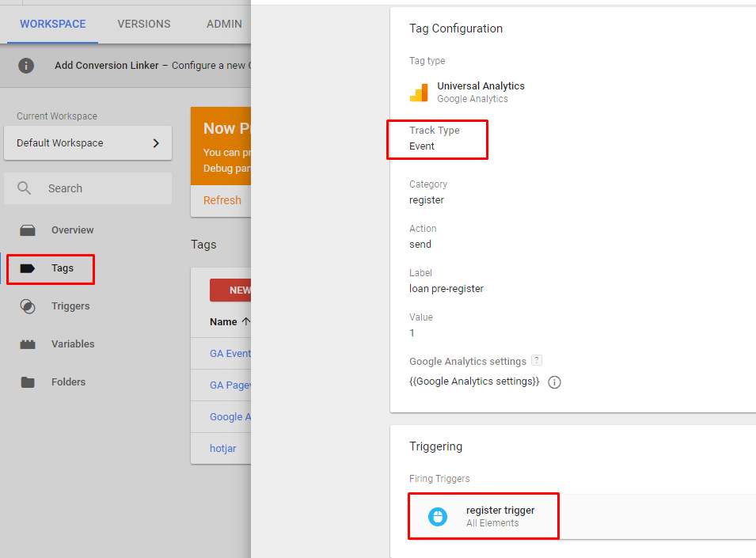Image resolution: width=756 pixels, height=558 pixels.
Task: Click the Tags label icon in sidebar
Action: (x=28, y=268)
